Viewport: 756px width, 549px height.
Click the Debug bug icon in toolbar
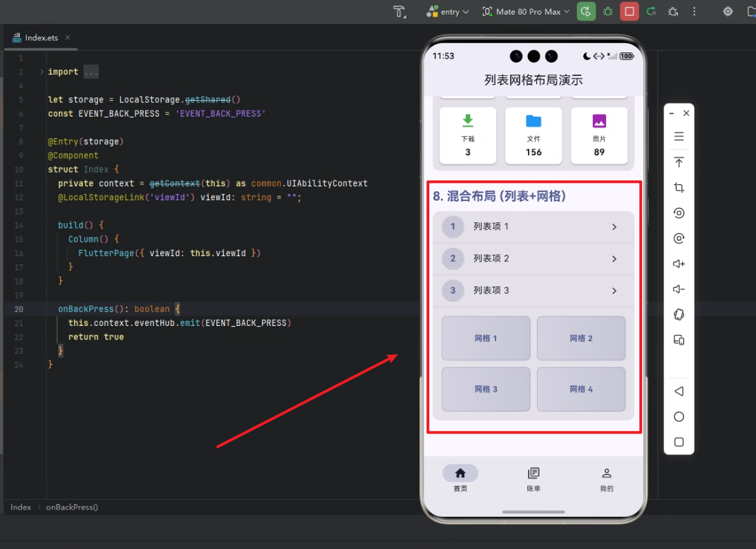pos(608,12)
